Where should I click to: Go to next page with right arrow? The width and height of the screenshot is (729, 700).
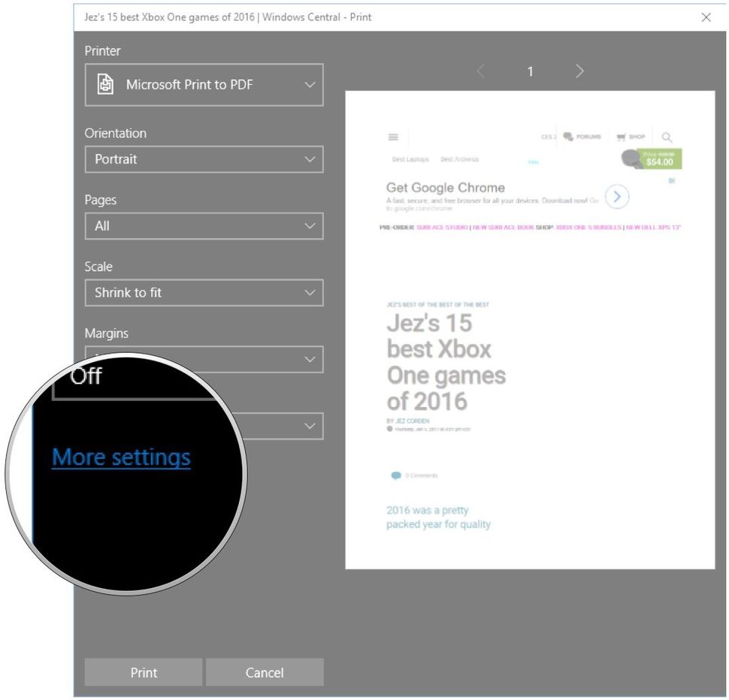(579, 71)
